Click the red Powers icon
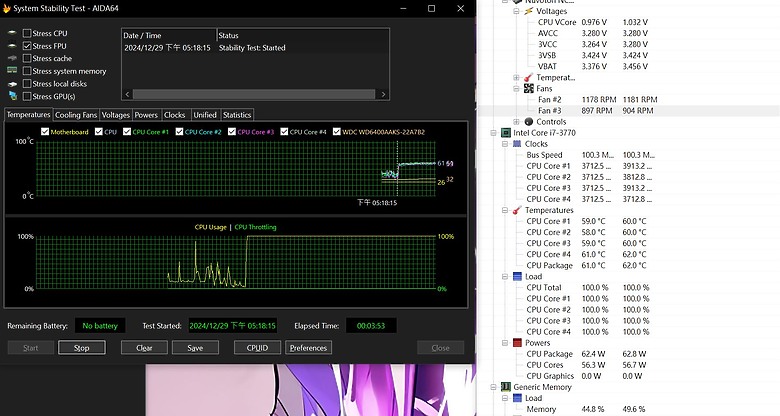The height and width of the screenshot is (416, 780). (517, 343)
